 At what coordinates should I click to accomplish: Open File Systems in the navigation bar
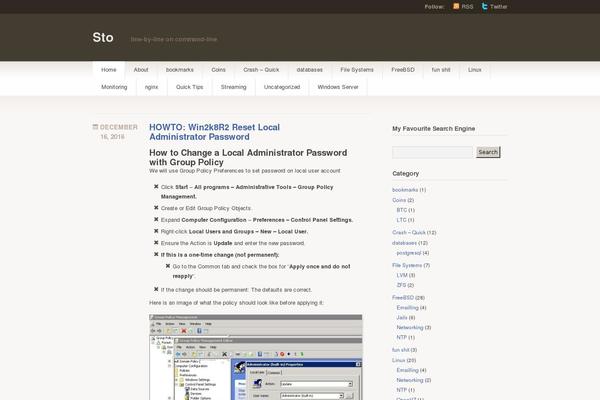click(x=357, y=70)
